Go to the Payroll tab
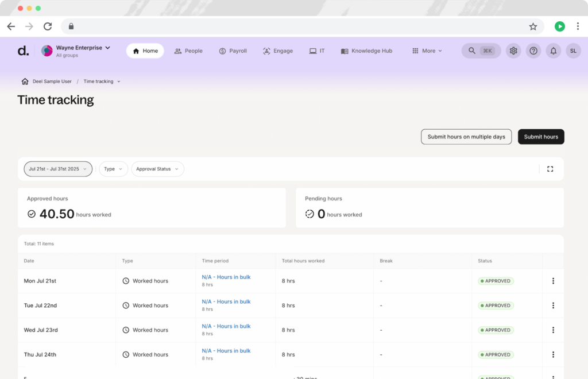Viewport: 588px width, 379px height. [233, 51]
